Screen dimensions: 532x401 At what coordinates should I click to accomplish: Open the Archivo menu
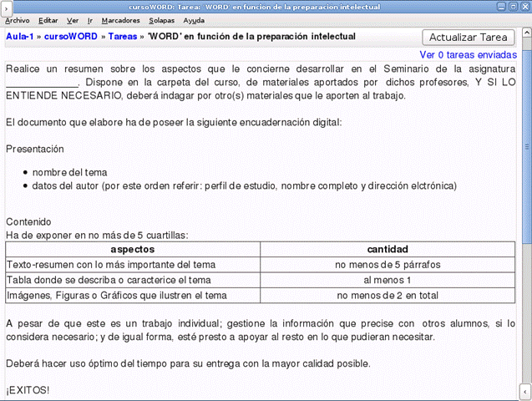pyautogui.click(x=18, y=20)
